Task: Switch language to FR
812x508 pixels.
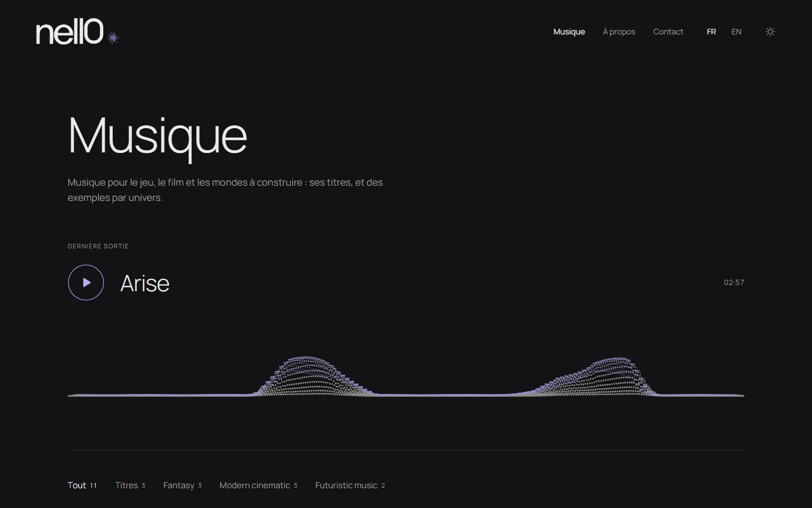Action: pos(712,32)
